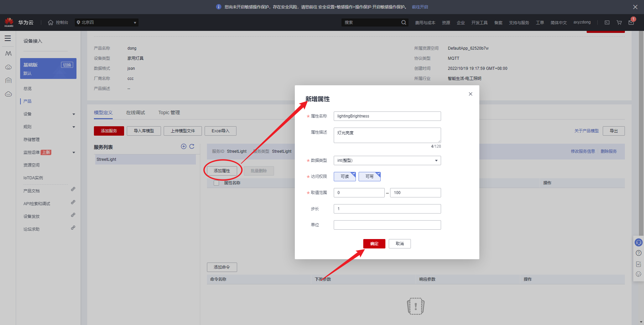This screenshot has width=644, height=325.
Task: Click the maximum value range field
Action: [416, 193]
